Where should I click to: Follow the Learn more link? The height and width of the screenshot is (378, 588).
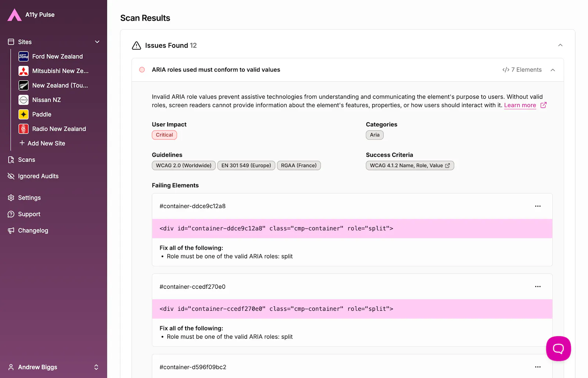coord(520,105)
